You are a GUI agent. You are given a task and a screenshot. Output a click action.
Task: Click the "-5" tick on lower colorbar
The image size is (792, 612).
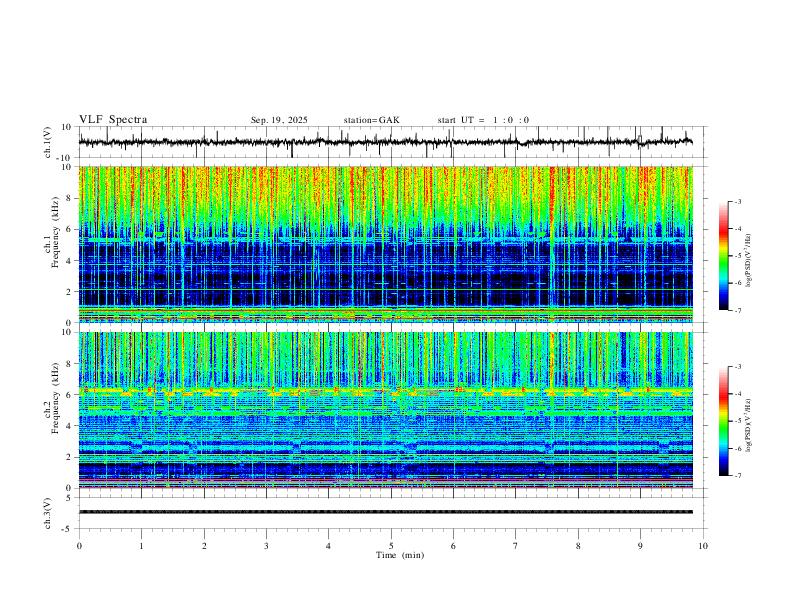[737, 421]
